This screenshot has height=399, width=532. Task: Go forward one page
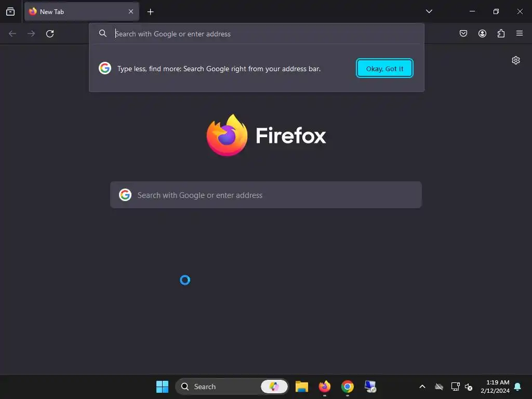31,34
